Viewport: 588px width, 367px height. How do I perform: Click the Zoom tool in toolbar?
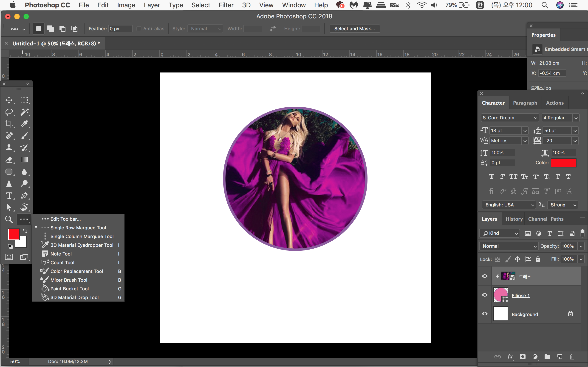pos(9,219)
